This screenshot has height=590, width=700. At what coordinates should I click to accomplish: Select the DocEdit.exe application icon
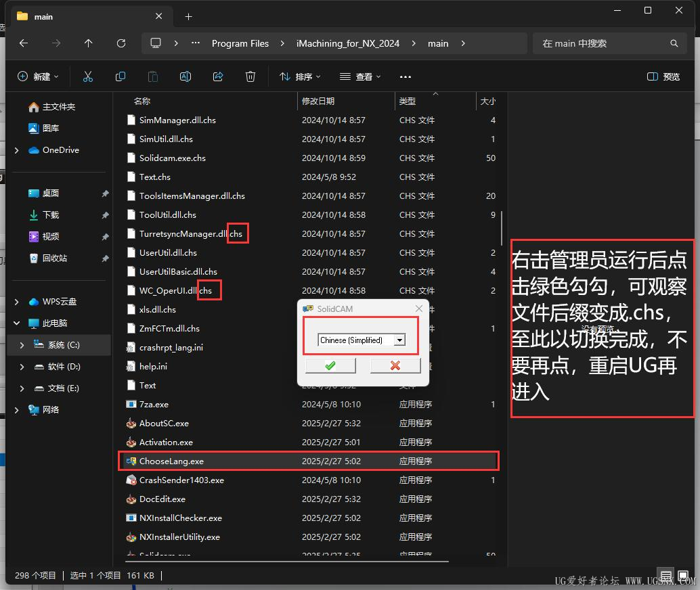(x=131, y=499)
